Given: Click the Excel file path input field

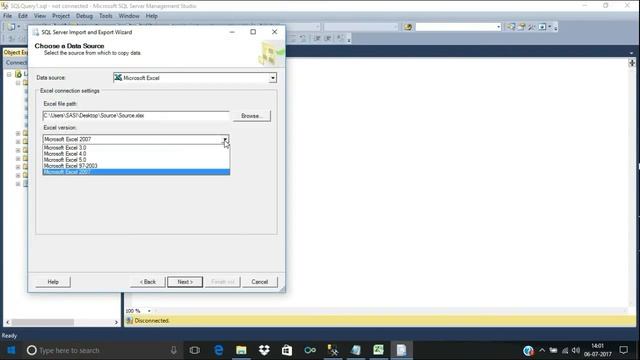Looking at the screenshot, I should pos(136,116).
